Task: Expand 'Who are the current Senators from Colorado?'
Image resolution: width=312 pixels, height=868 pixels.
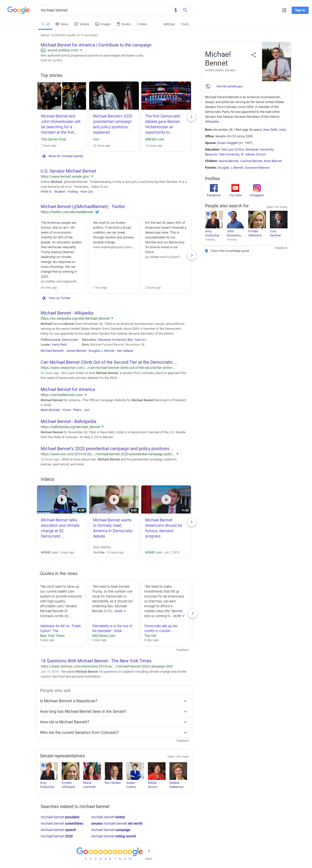Action: (114, 732)
